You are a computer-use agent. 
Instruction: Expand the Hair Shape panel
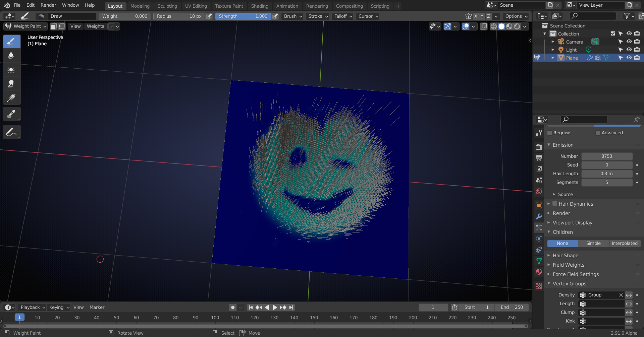566,256
